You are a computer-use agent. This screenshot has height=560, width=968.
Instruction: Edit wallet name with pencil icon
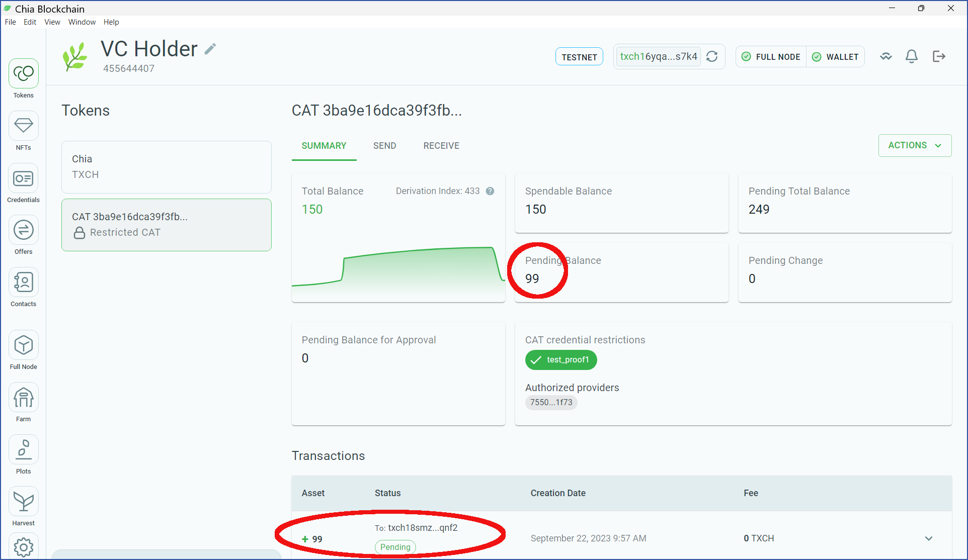[x=210, y=49]
